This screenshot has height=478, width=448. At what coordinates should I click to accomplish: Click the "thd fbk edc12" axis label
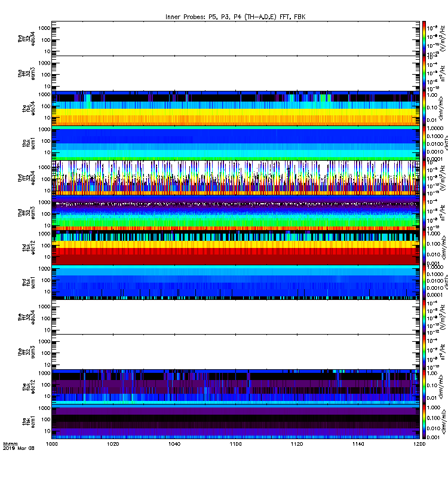tap(29, 247)
